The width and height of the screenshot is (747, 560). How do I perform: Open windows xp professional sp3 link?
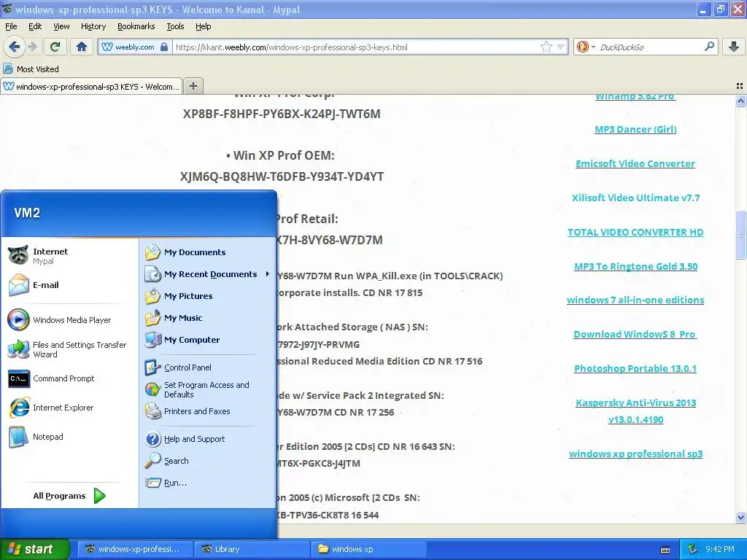click(635, 454)
